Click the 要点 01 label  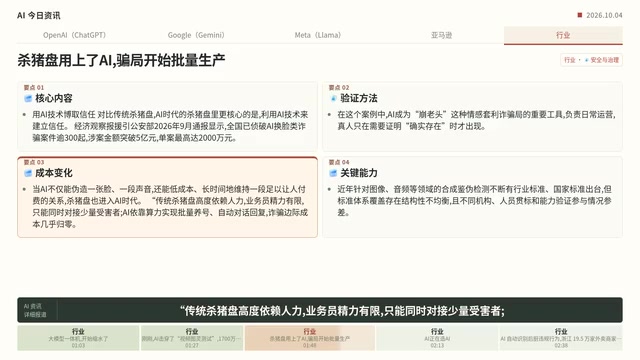[x=34, y=87]
